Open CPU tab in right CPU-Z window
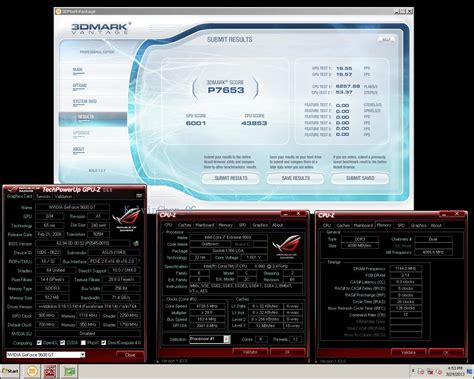 tap(327, 225)
